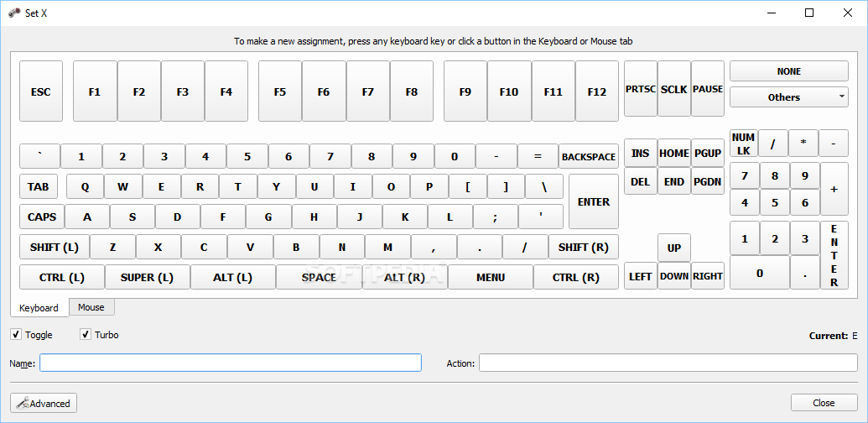Select the left bracket key
Image resolution: width=868 pixels, height=423 pixels.
[468, 186]
